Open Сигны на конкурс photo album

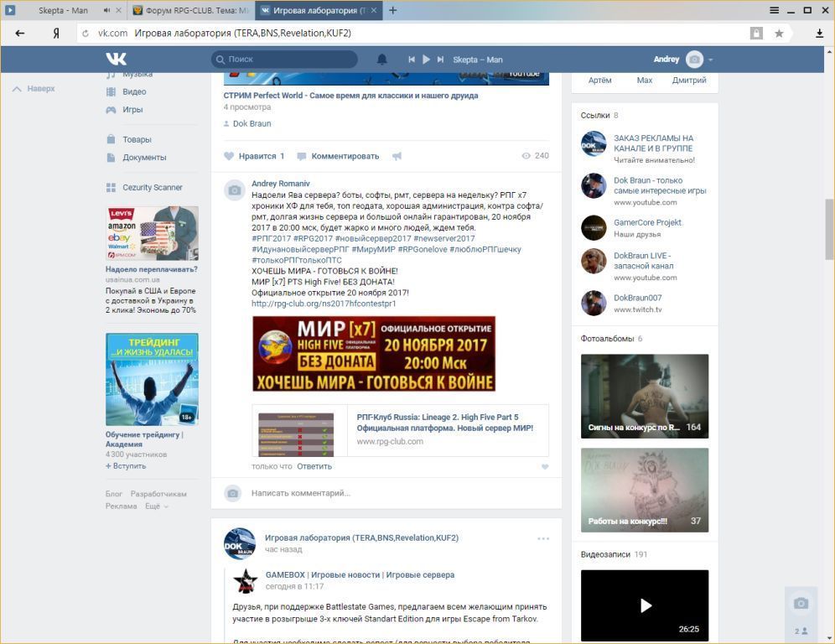point(645,397)
